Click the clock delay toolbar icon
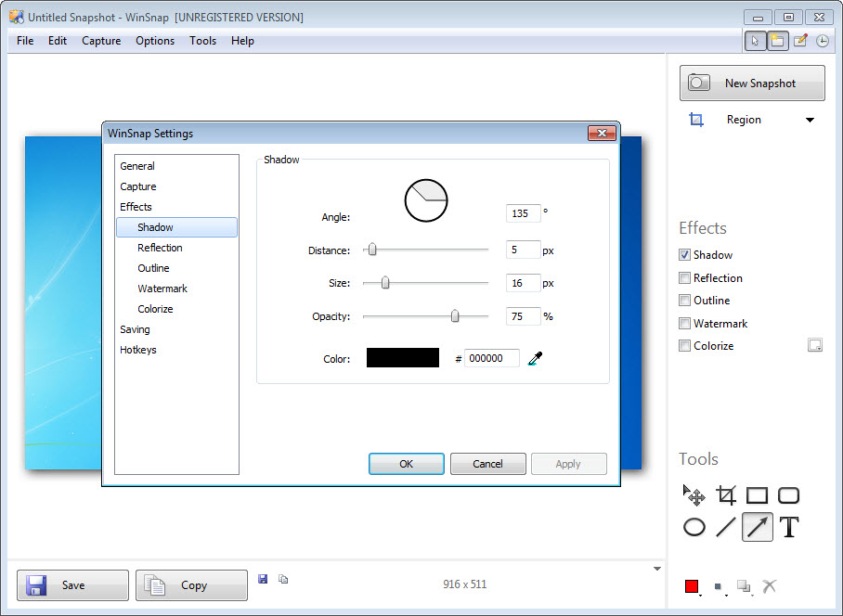843x616 pixels. coord(822,41)
